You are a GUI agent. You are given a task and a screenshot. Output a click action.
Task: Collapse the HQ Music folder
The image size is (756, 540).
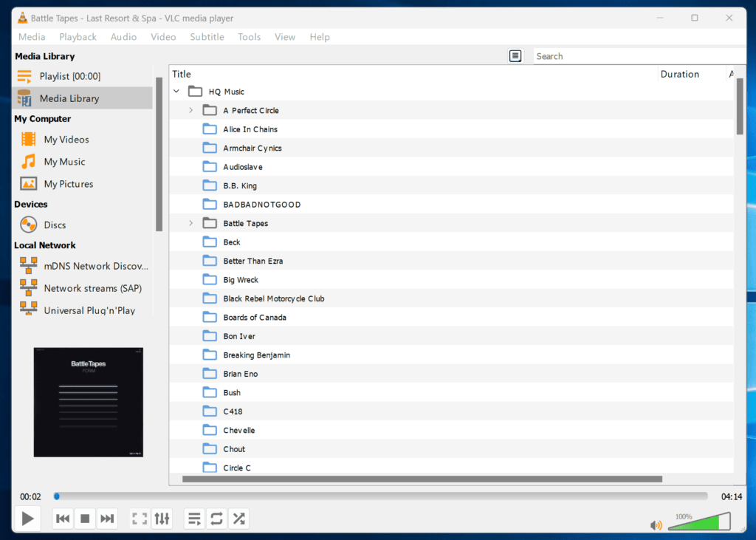[x=176, y=91]
